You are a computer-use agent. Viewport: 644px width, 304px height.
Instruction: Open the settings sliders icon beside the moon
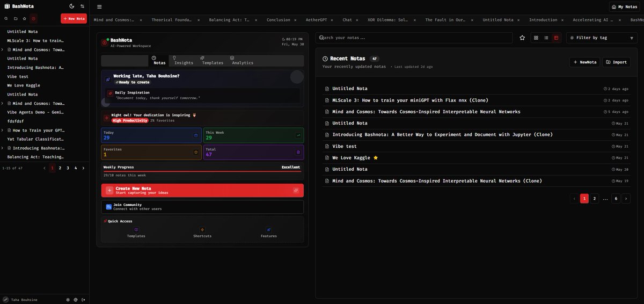click(x=82, y=6)
